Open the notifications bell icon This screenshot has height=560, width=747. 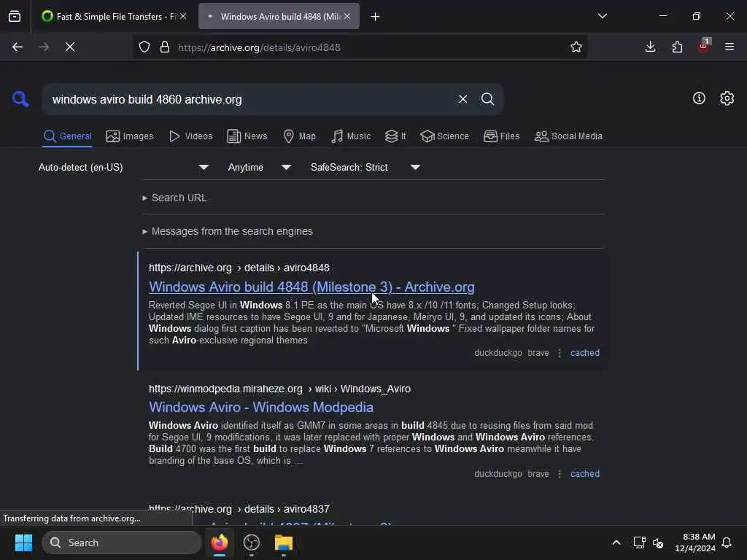(x=727, y=542)
